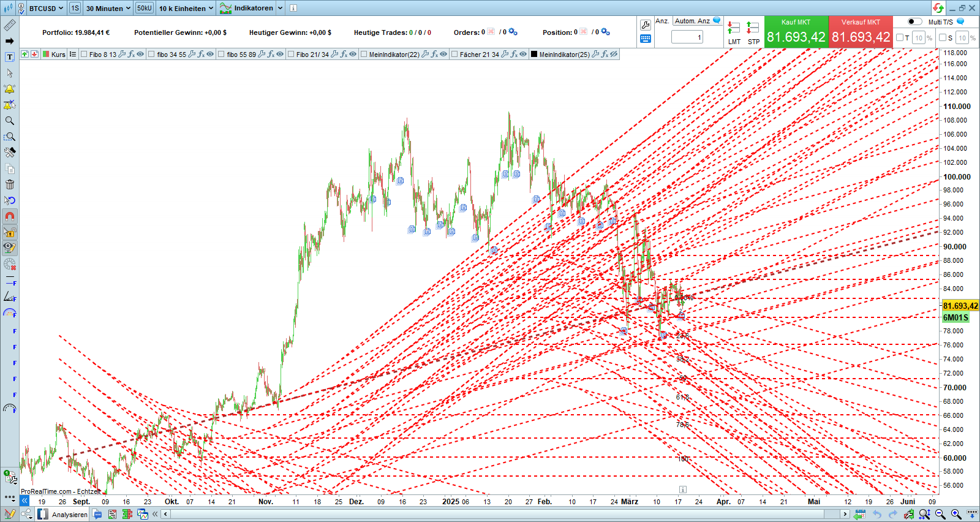Screen dimensions: 980x522
Task: Open the chart info icon in toolbar
Action: pyautogui.click(x=293, y=8)
